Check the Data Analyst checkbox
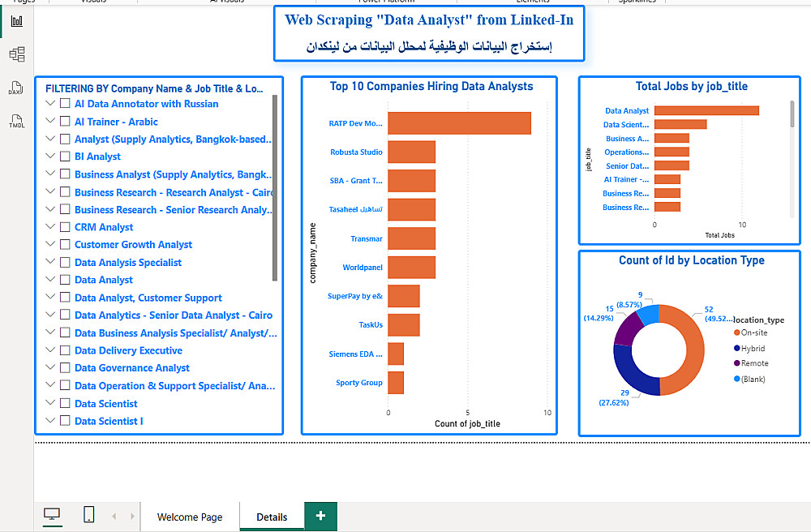Image resolution: width=811 pixels, height=532 pixels. point(65,280)
